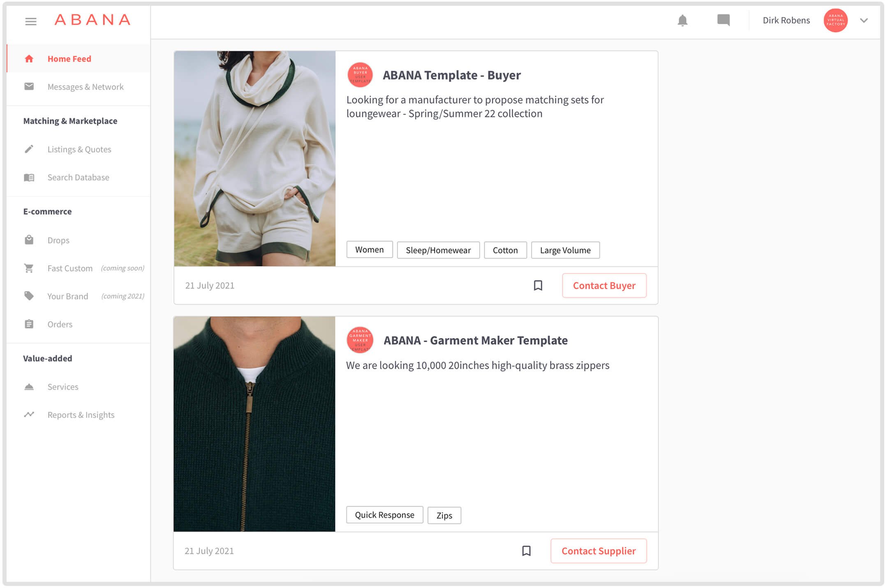Select the Women tag

tap(370, 250)
